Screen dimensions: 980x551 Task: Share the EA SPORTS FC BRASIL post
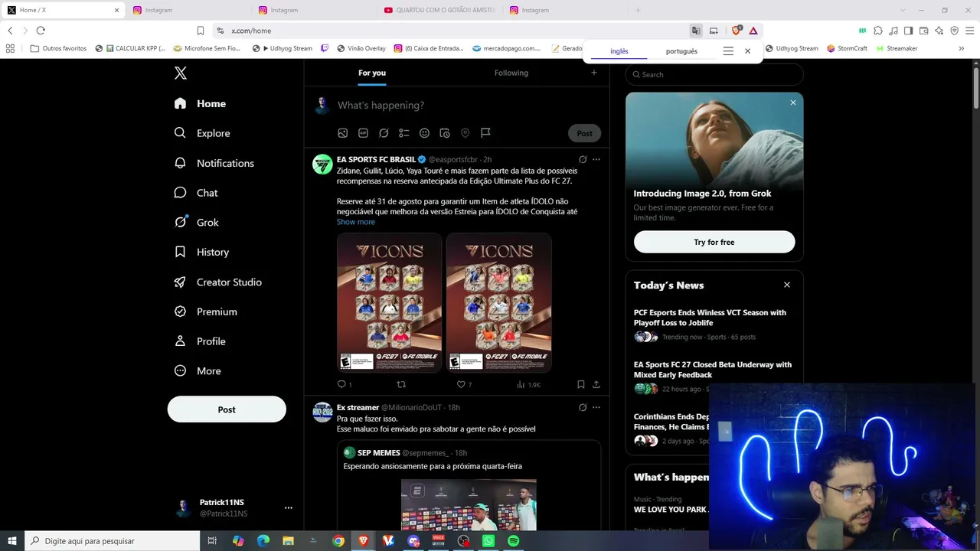pyautogui.click(x=596, y=384)
